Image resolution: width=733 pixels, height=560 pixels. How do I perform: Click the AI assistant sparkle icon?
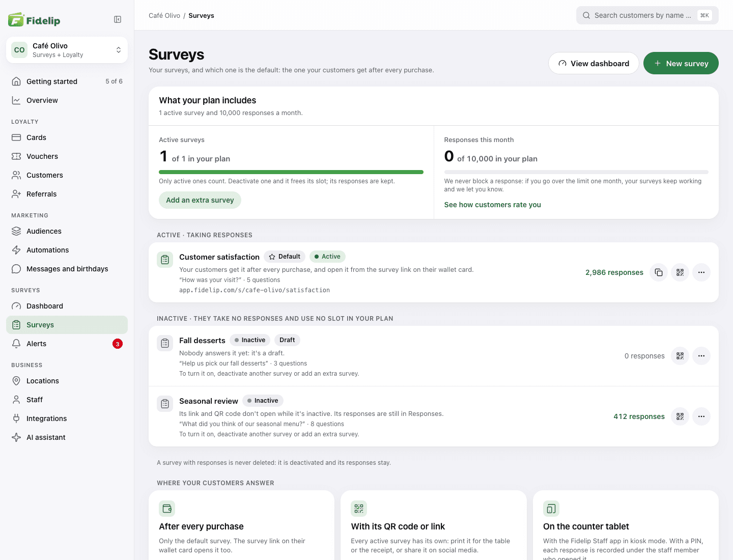(x=16, y=437)
